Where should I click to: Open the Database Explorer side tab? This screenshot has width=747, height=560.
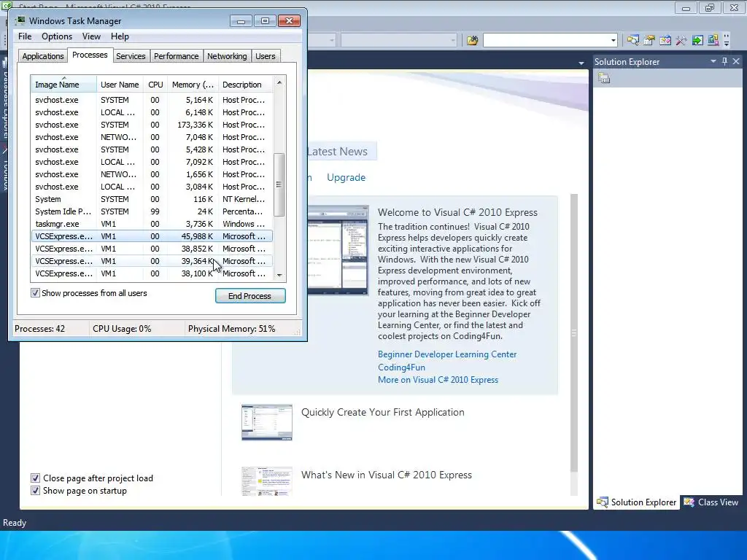[x=4, y=100]
